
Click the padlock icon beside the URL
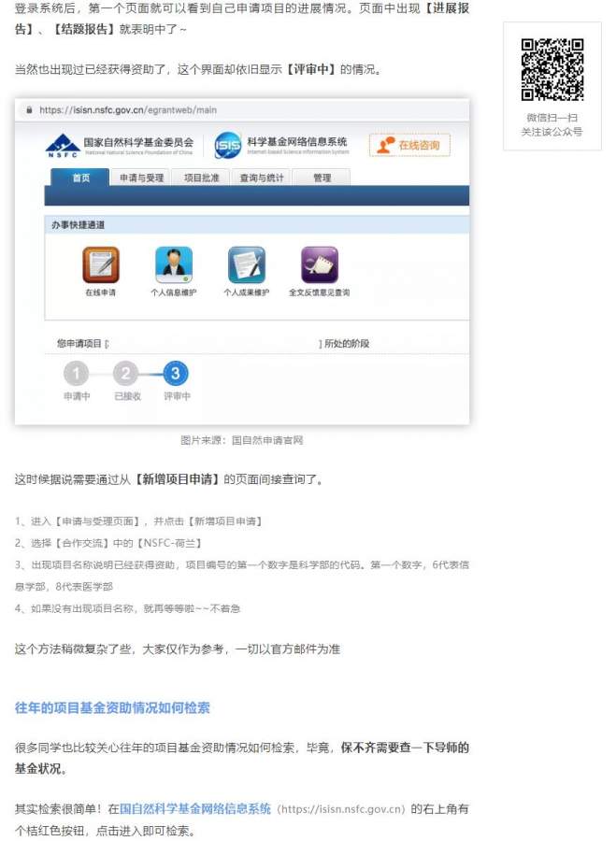(29, 110)
